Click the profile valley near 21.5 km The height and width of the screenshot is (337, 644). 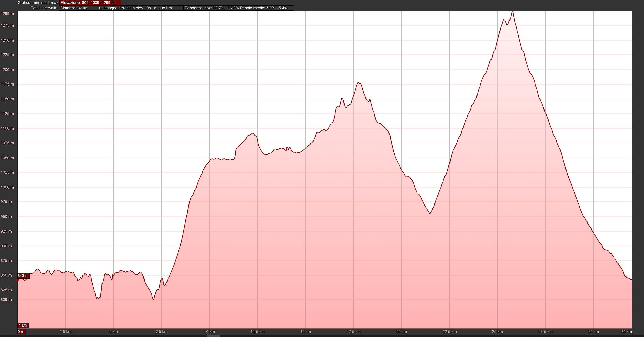pos(430,213)
